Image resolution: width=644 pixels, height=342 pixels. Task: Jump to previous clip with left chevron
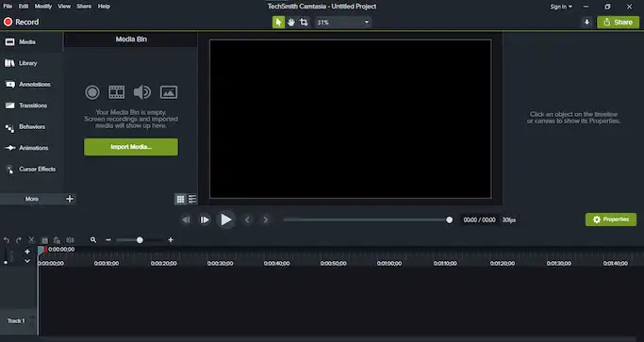pos(247,220)
